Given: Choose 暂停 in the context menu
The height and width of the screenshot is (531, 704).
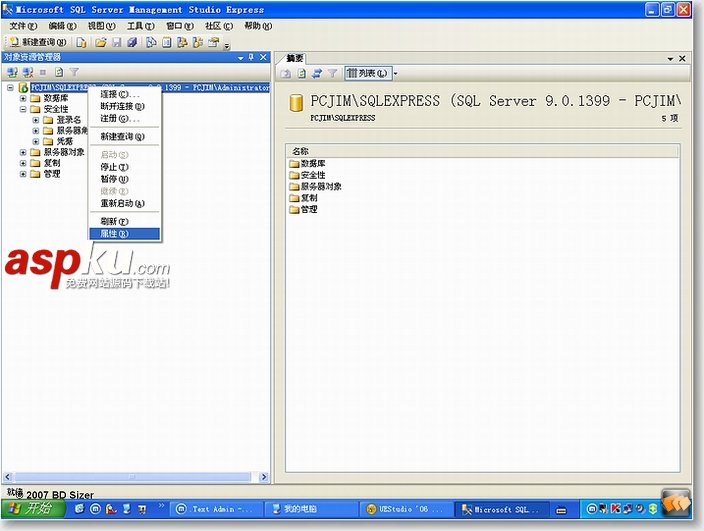Looking at the screenshot, I should (x=124, y=179).
